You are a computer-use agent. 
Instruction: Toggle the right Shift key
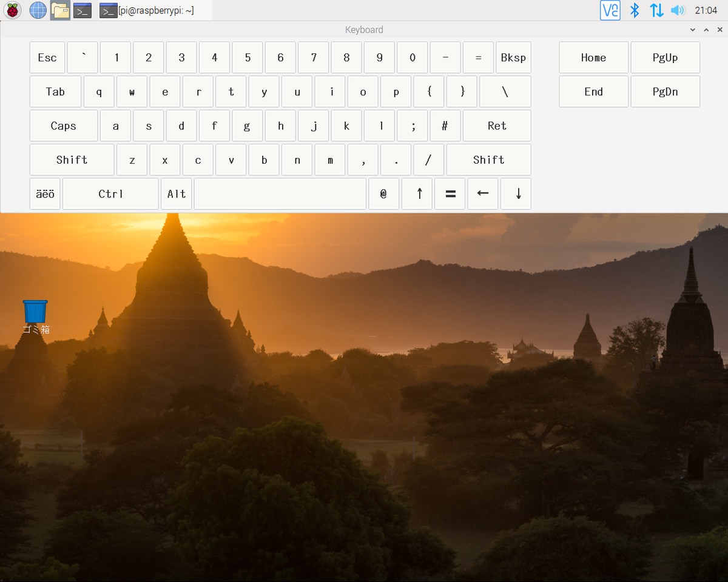[x=488, y=159]
